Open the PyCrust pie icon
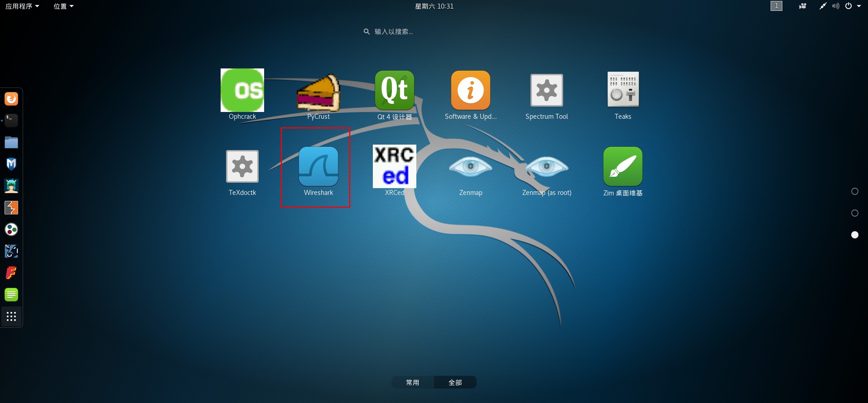Image resolution: width=868 pixels, height=403 pixels. tap(318, 92)
